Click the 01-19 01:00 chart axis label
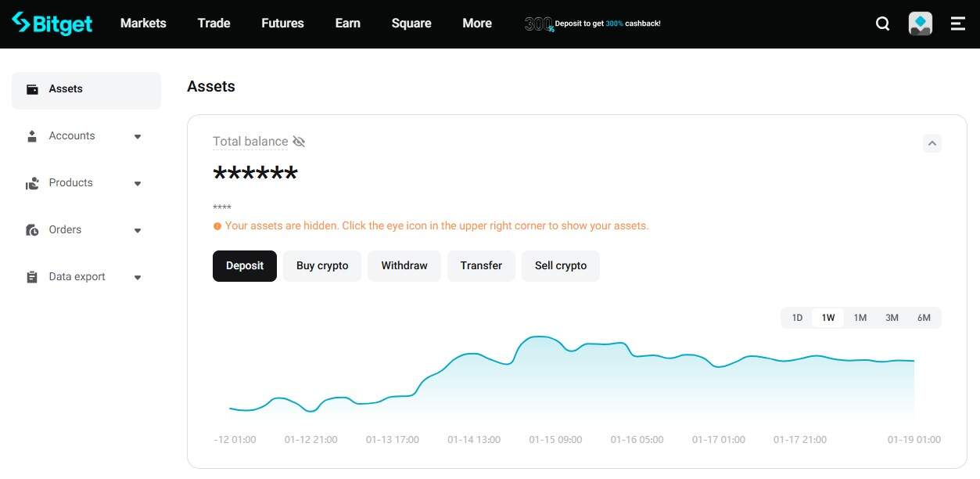 [914, 440]
